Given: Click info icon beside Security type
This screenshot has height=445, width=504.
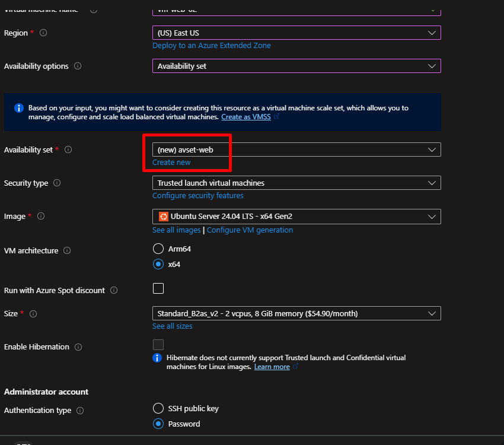Looking at the screenshot, I should click(x=57, y=183).
